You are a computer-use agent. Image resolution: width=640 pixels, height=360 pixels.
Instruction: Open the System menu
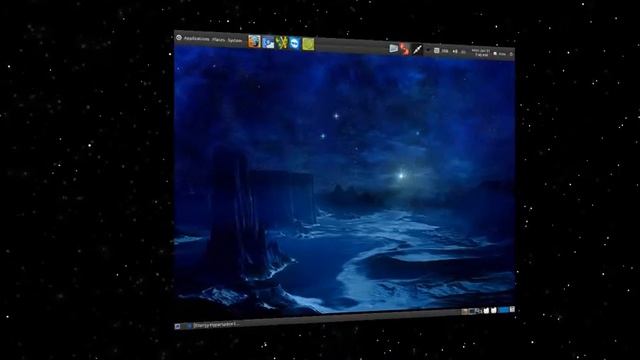tap(235, 40)
